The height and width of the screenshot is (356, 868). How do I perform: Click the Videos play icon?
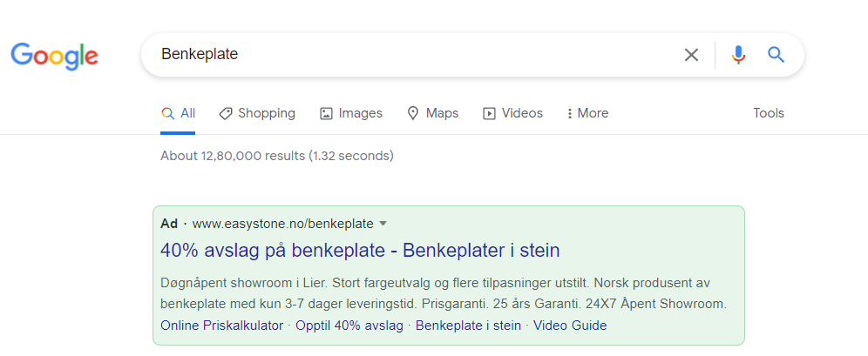489,114
